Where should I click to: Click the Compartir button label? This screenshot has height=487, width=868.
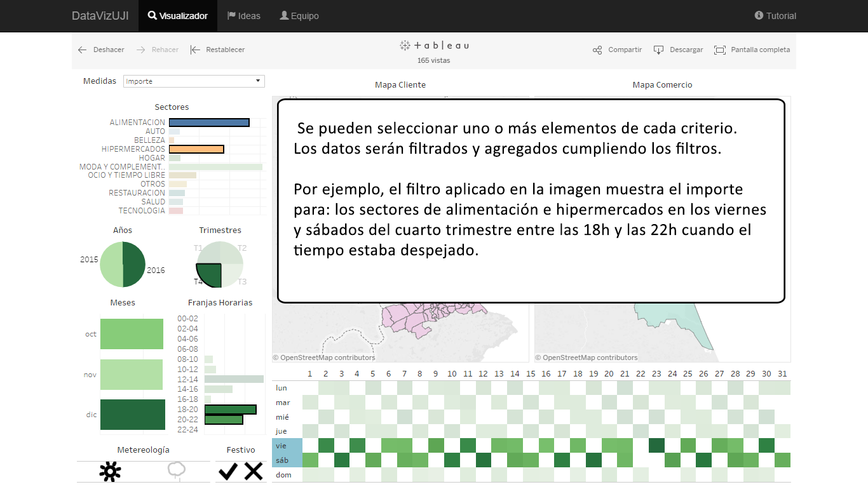click(625, 50)
